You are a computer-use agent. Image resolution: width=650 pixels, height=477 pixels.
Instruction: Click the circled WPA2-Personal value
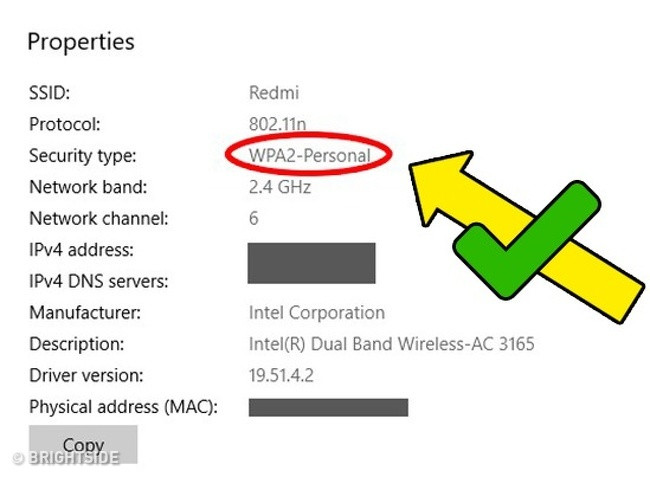pyautogui.click(x=309, y=156)
